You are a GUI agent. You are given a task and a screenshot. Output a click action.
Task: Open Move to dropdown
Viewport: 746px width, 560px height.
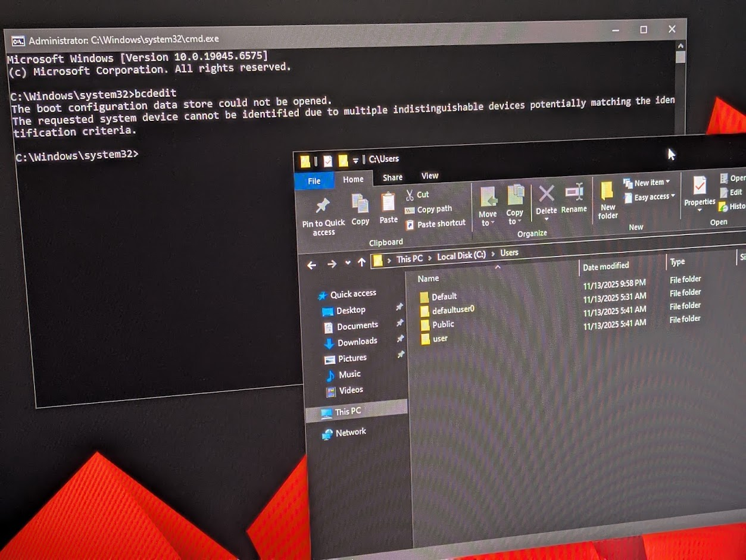[488, 218]
